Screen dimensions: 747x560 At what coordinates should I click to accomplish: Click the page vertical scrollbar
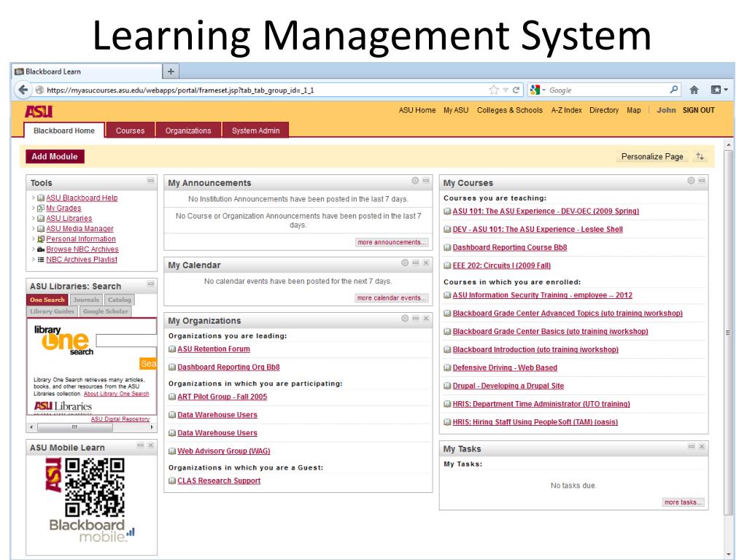[x=728, y=333]
